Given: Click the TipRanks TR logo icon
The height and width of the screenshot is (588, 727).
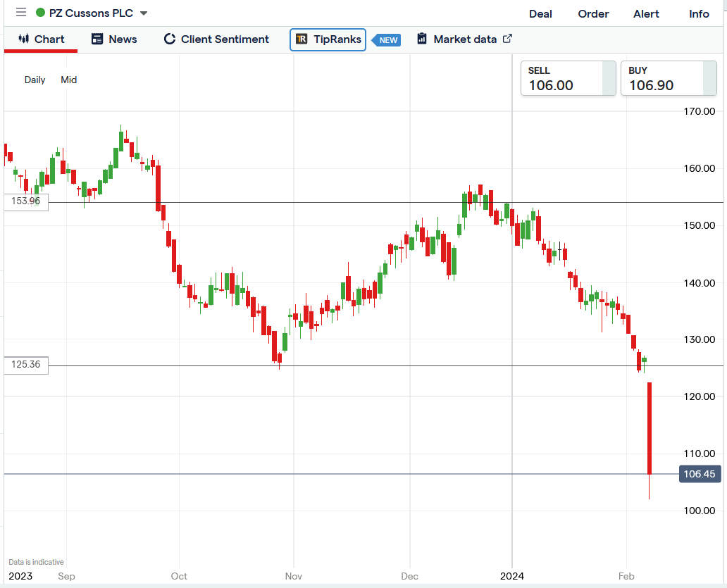Looking at the screenshot, I should 302,39.
